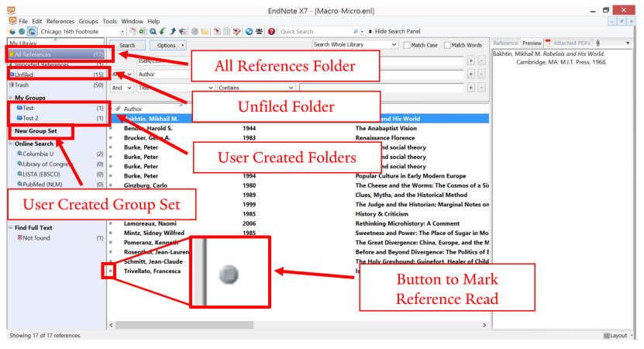Click the green Import arrow icon
Viewport: 644px width, 349px height.
click(163, 32)
